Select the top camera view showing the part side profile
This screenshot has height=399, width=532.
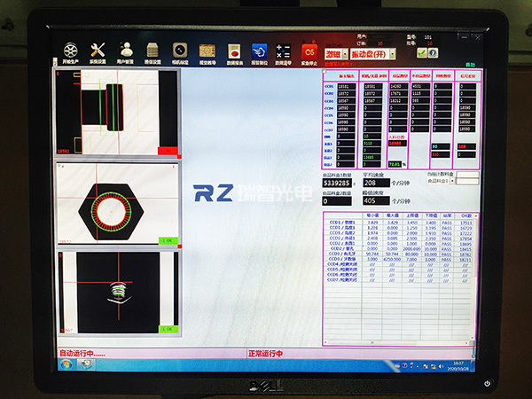(116, 112)
